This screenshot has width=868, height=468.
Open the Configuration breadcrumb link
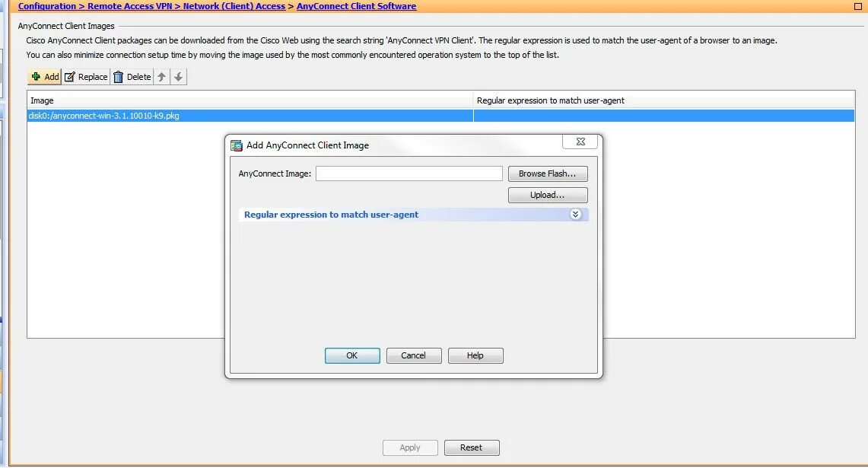(x=47, y=6)
